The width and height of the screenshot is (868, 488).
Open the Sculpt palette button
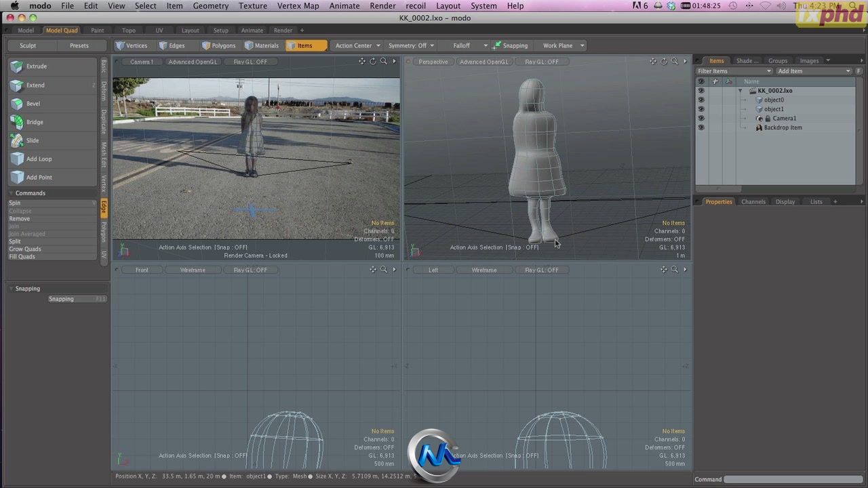click(28, 45)
